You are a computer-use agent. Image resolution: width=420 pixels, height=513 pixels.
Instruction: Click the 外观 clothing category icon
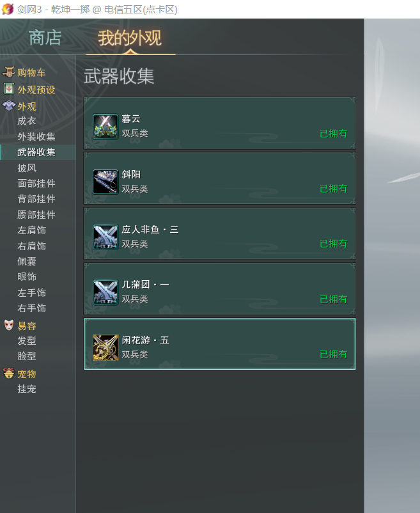9,106
